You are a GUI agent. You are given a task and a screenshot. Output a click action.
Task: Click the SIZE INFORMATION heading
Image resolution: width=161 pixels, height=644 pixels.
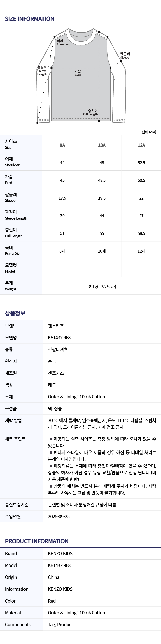[30, 19]
